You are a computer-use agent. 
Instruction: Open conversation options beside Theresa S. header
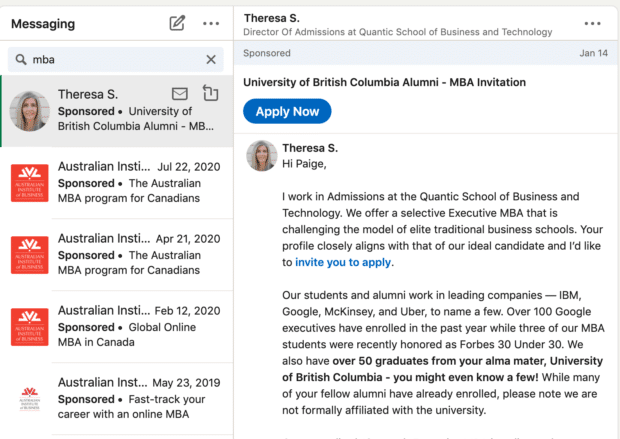click(592, 24)
